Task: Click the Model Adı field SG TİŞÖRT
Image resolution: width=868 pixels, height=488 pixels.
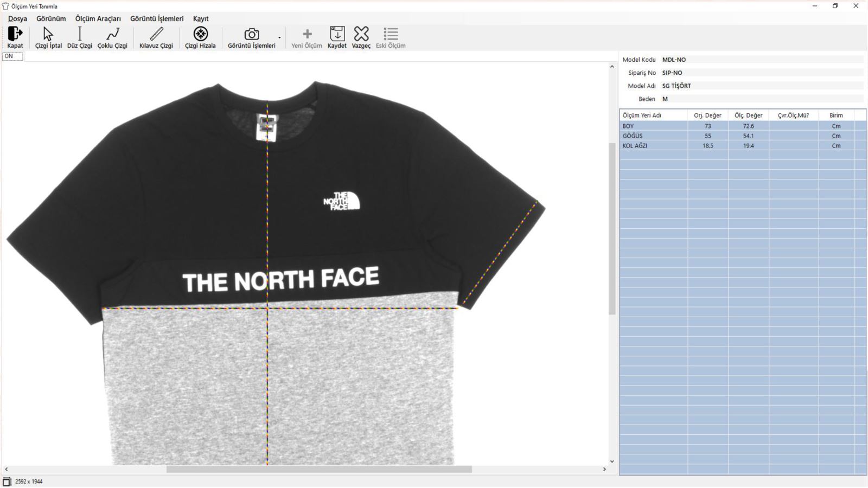Action: pos(761,86)
